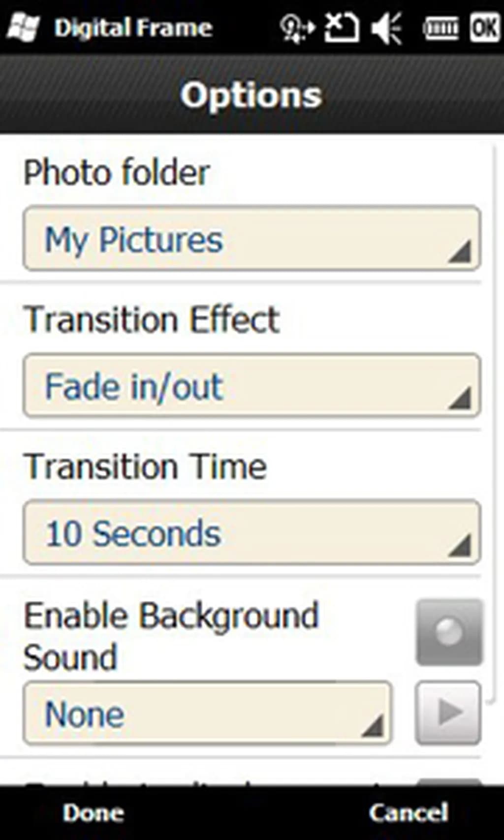Play the selected background sound preview

pyautogui.click(x=448, y=712)
